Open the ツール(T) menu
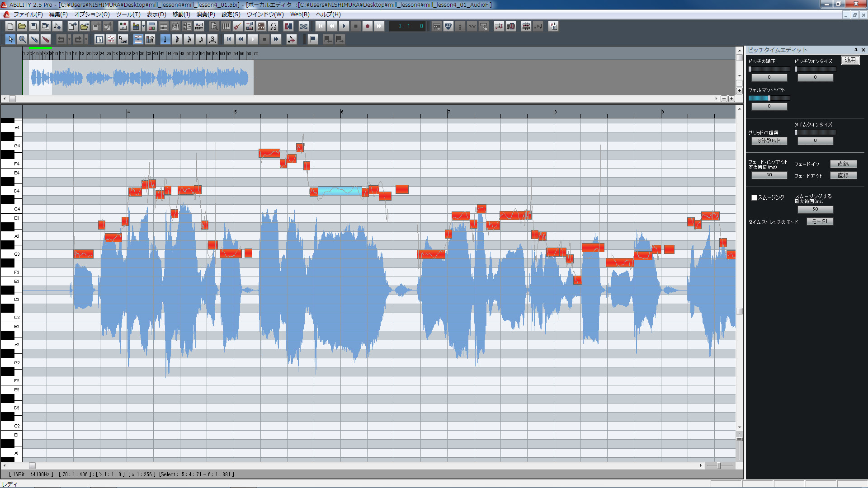Image resolution: width=868 pixels, height=488 pixels. [128, 14]
